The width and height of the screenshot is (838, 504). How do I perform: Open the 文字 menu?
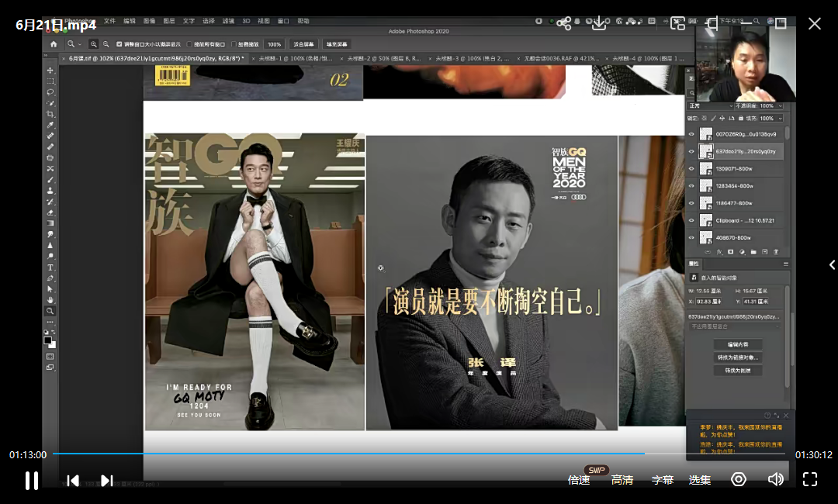coord(189,21)
